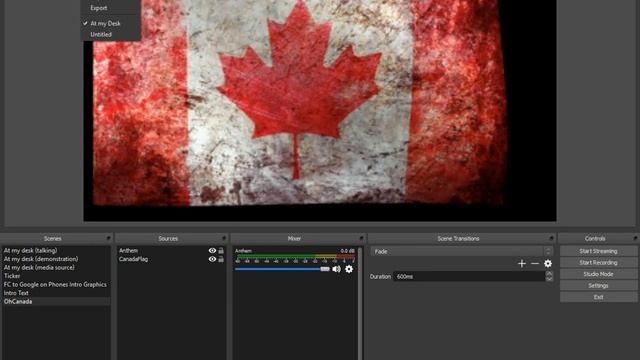Viewport: 640px width, 360px height.
Task: Click the Start Streaming button
Action: [598, 251]
